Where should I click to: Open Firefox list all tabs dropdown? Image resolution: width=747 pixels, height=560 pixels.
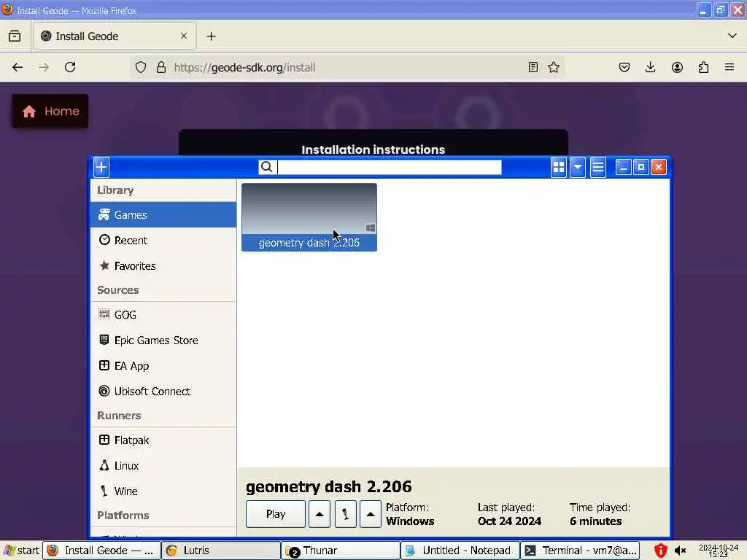732,36
